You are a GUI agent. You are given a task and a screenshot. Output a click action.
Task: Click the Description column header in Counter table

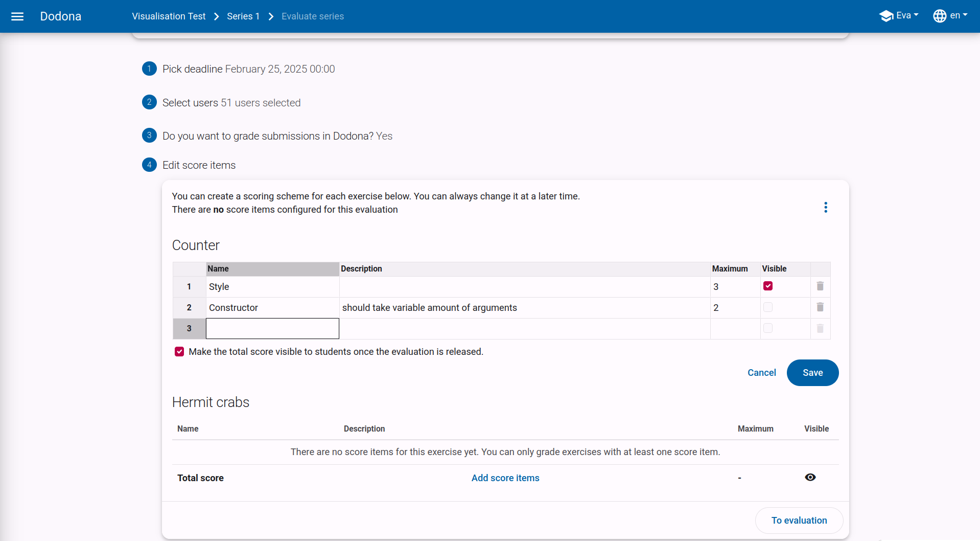pyautogui.click(x=525, y=269)
